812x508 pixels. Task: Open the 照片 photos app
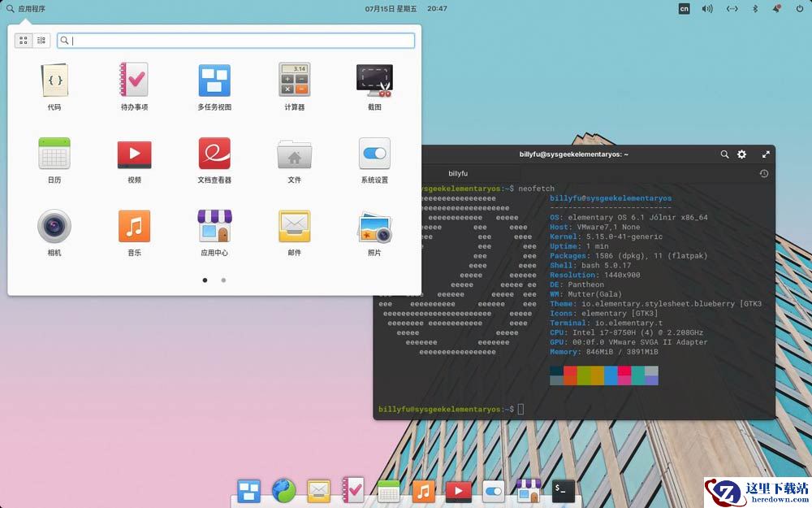(x=374, y=232)
